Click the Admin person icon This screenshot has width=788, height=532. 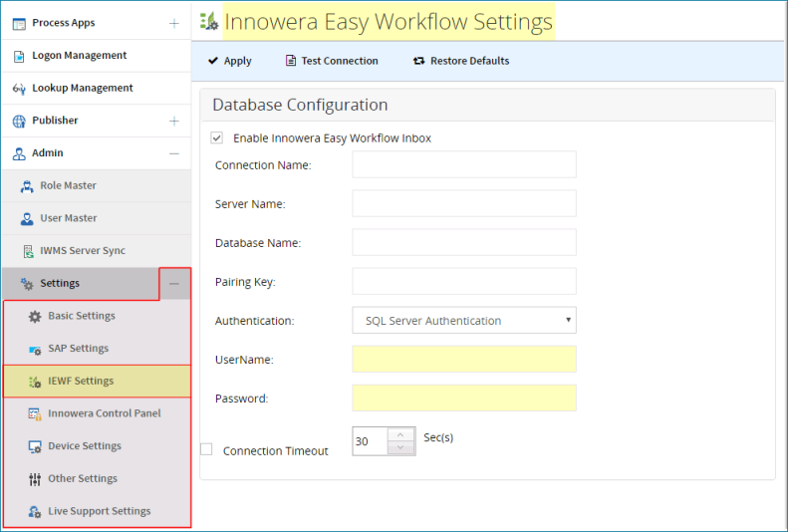19,153
